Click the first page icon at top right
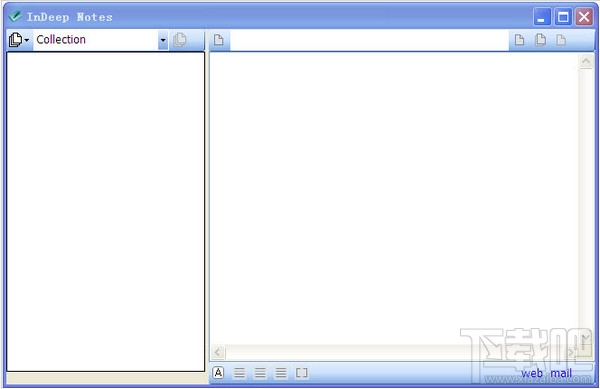 pos(519,40)
